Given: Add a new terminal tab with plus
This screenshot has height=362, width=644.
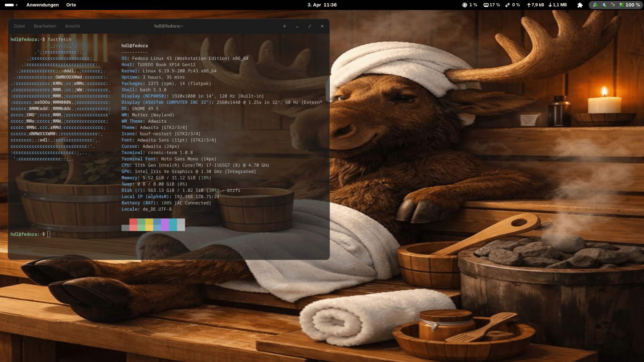Looking at the screenshot, I should pos(284,26).
